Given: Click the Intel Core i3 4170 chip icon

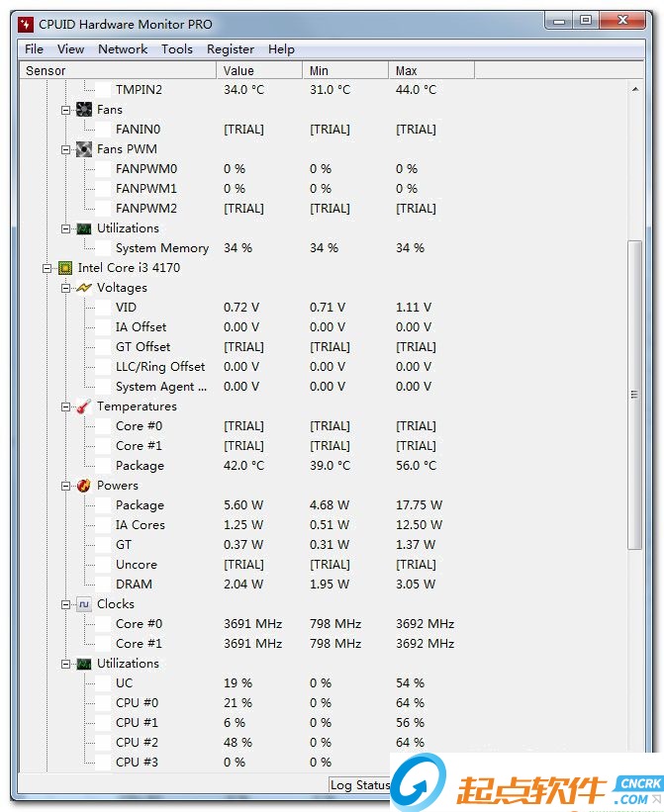Looking at the screenshot, I should pos(65,268).
